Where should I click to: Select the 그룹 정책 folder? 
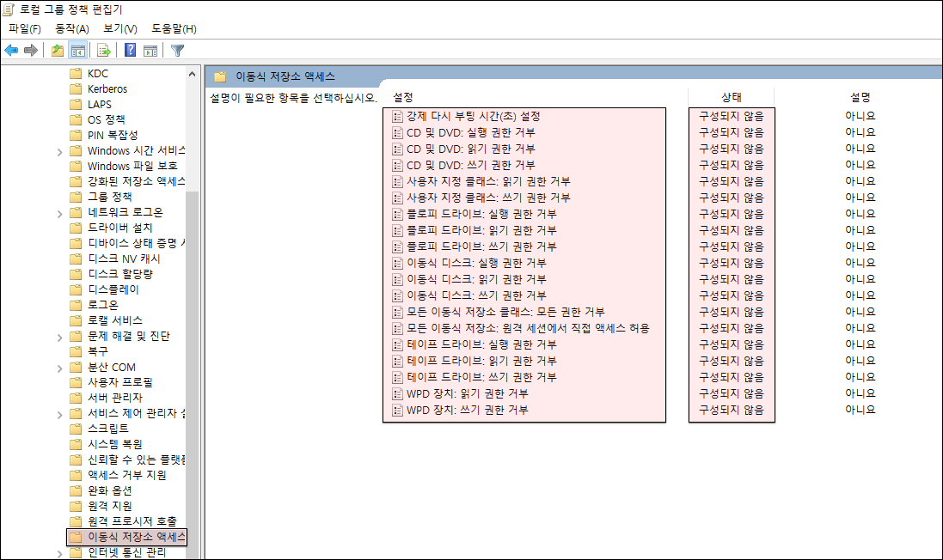click(x=110, y=197)
